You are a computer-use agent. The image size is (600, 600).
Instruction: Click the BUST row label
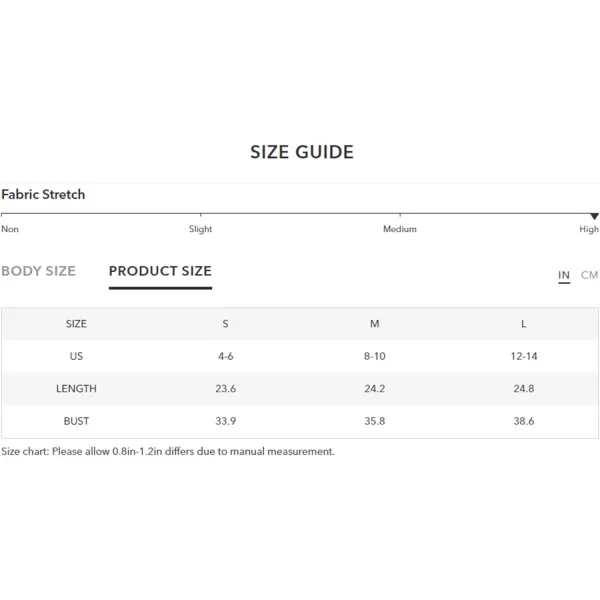[x=76, y=421]
